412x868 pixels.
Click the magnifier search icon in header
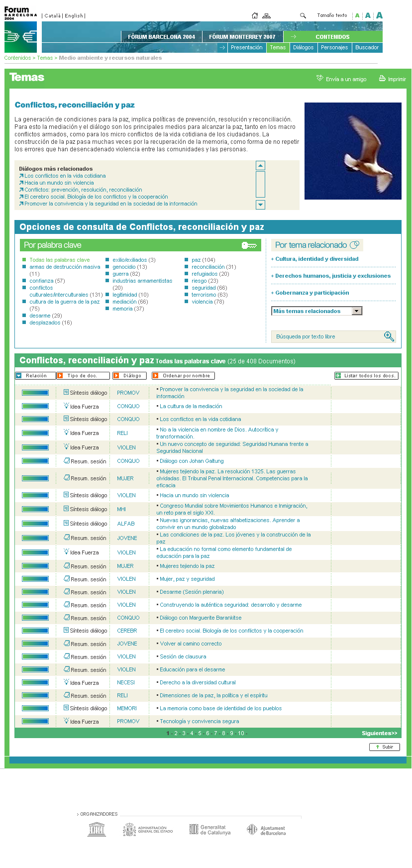[x=303, y=15]
